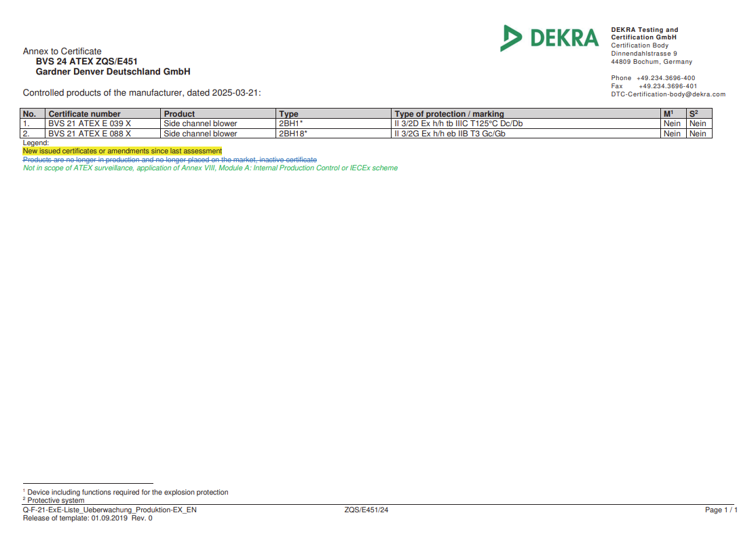Click '44809 Bochum, Germany' text
756x534 pixels.
click(651, 62)
